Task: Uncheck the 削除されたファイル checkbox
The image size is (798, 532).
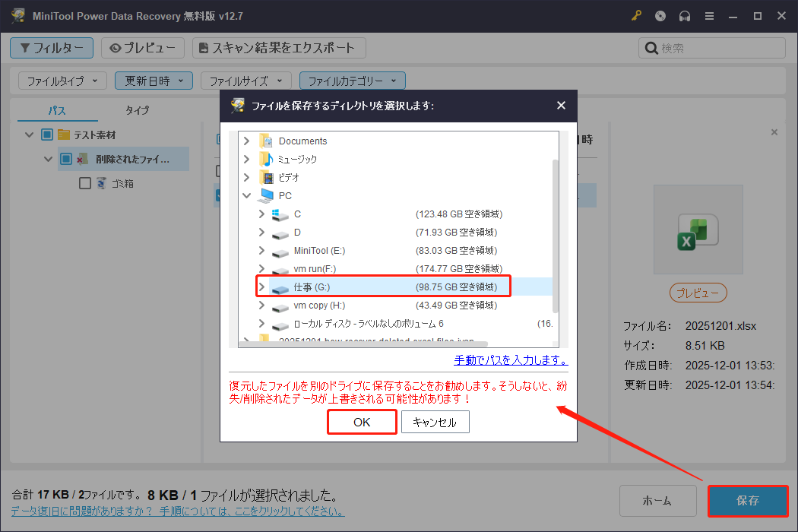Action: pyautogui.click(x=65, y=158)
